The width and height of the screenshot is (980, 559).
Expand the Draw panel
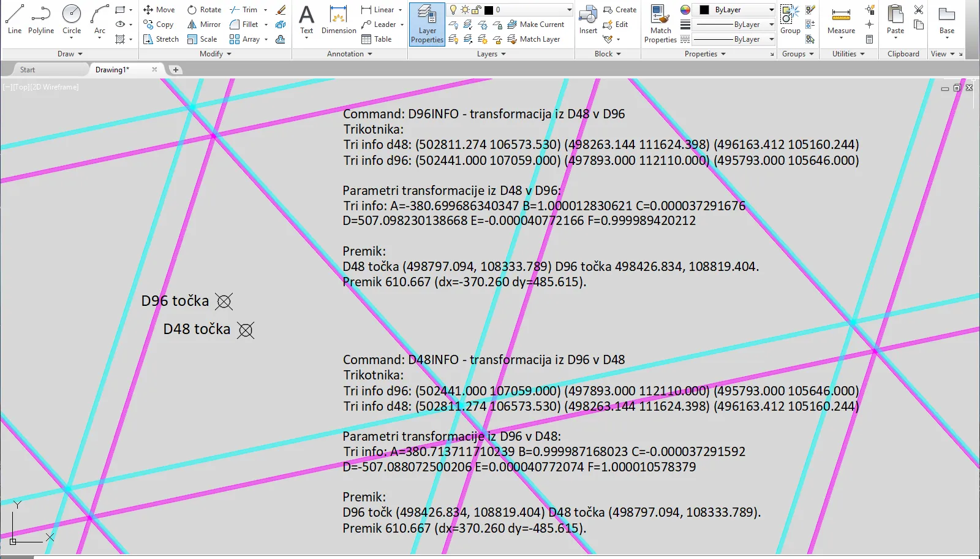70,54
